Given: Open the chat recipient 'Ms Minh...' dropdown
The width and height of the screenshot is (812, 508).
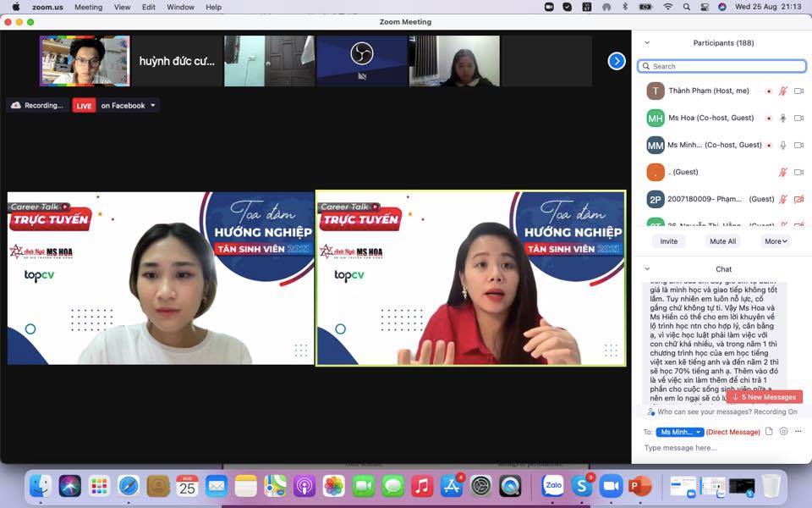Looking at the screenshot, I should coord(681,432).
